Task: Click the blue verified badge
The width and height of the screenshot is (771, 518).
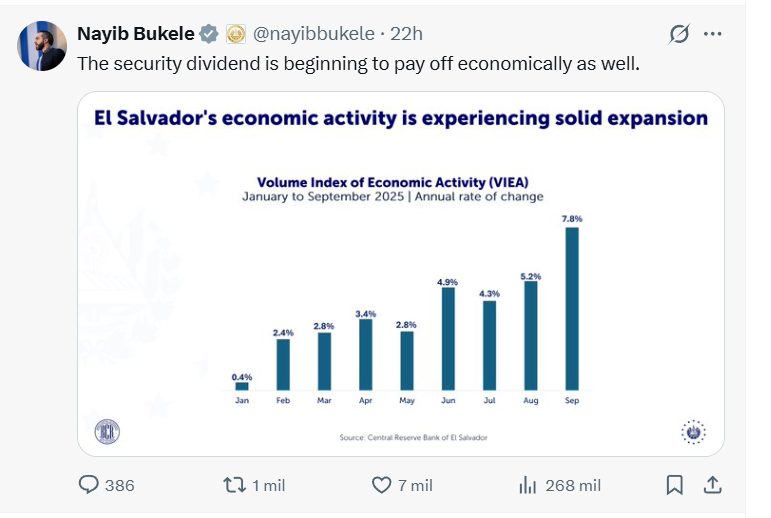Action: [209, 34]
